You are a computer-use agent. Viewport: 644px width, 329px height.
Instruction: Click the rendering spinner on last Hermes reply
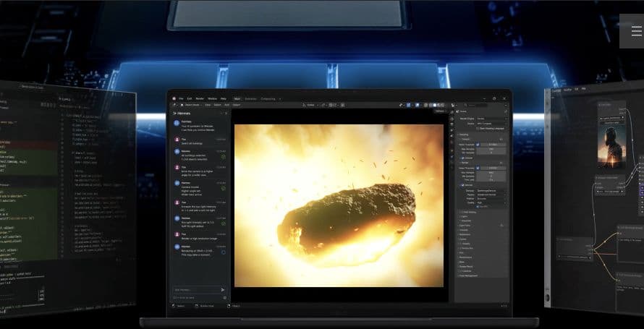tap(224, 252)
